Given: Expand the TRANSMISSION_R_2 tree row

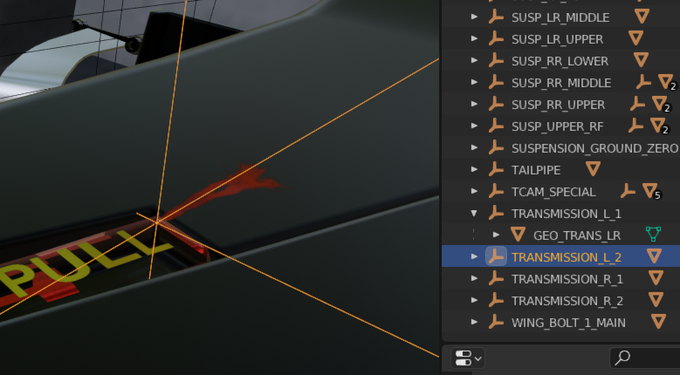Looking at the screenshot, I should point(474,300).
